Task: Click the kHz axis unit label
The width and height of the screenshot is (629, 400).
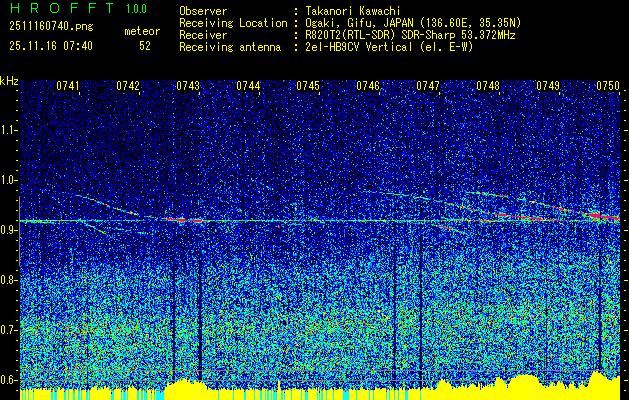Action: 9,81
